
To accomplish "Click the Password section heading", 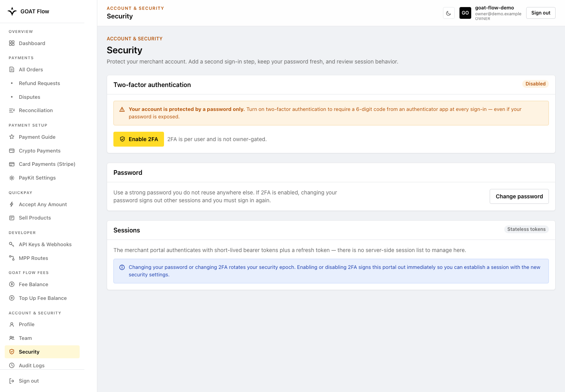I will [x=128, y=172].
